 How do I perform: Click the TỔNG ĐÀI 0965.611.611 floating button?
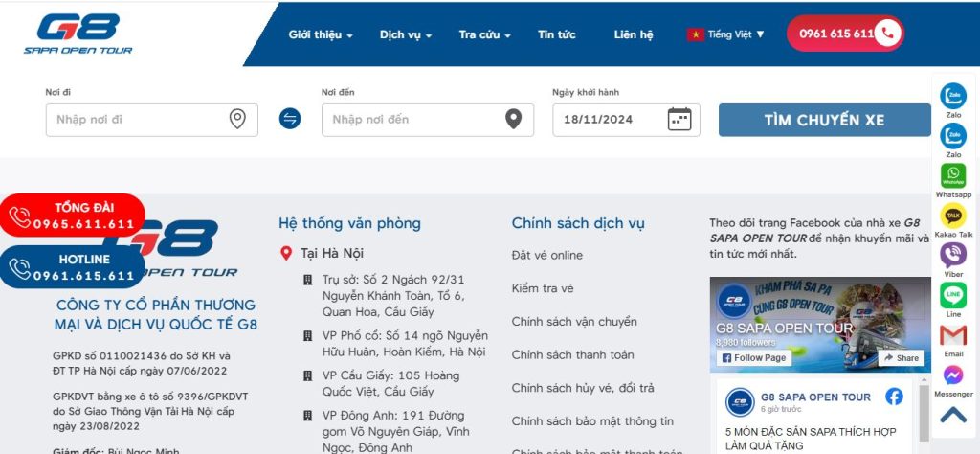[73, 216]
